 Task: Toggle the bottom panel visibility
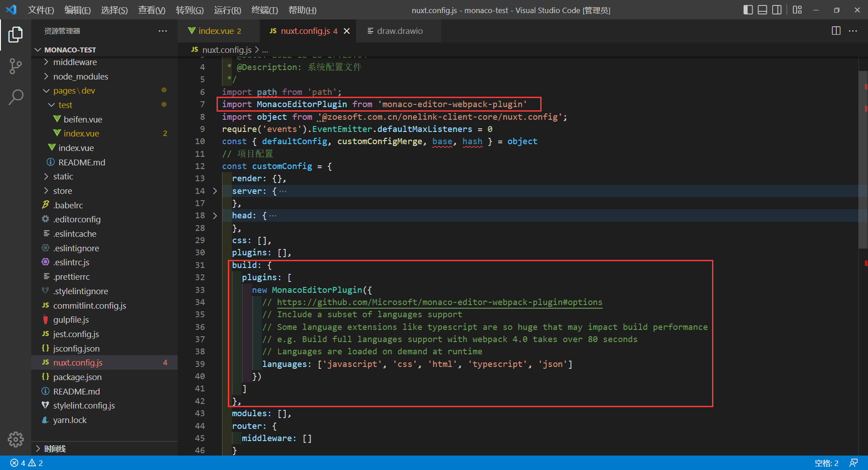[x=762, y=10]
